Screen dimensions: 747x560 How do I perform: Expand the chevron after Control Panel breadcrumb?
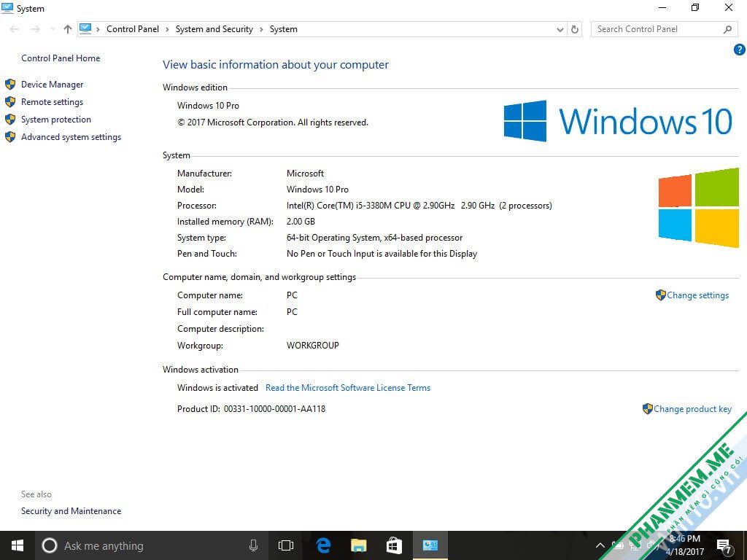(167, 29)
